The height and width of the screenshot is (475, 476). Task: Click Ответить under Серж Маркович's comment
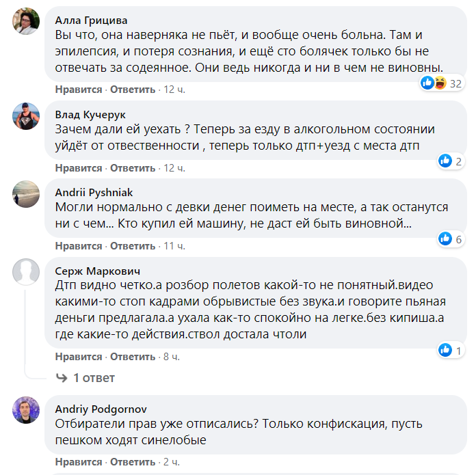point(133,357)
